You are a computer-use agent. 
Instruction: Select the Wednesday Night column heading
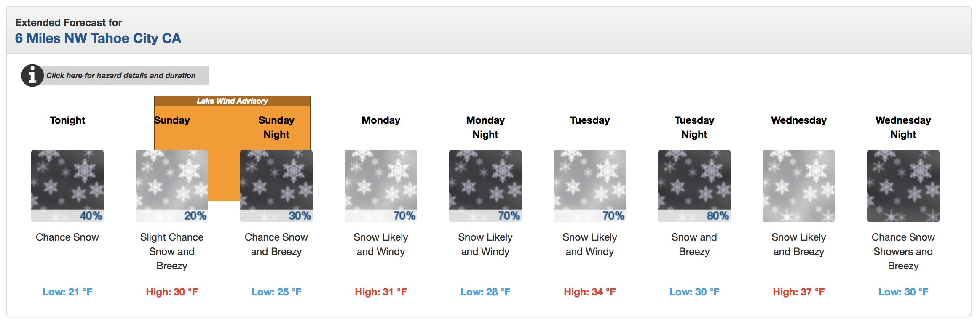(x=903, y=128)
